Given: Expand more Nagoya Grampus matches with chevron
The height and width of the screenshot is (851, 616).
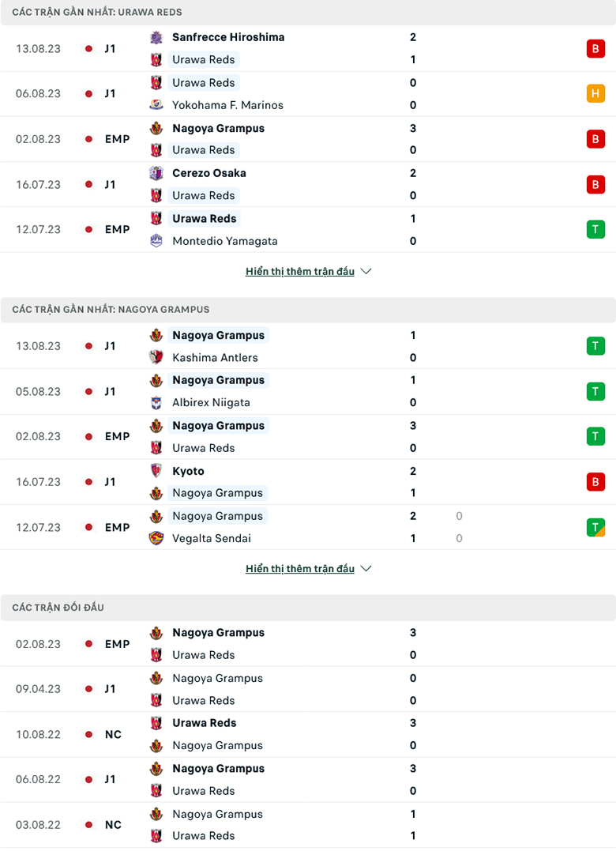Looking at the screenshot, I should [x=366, y=569].
